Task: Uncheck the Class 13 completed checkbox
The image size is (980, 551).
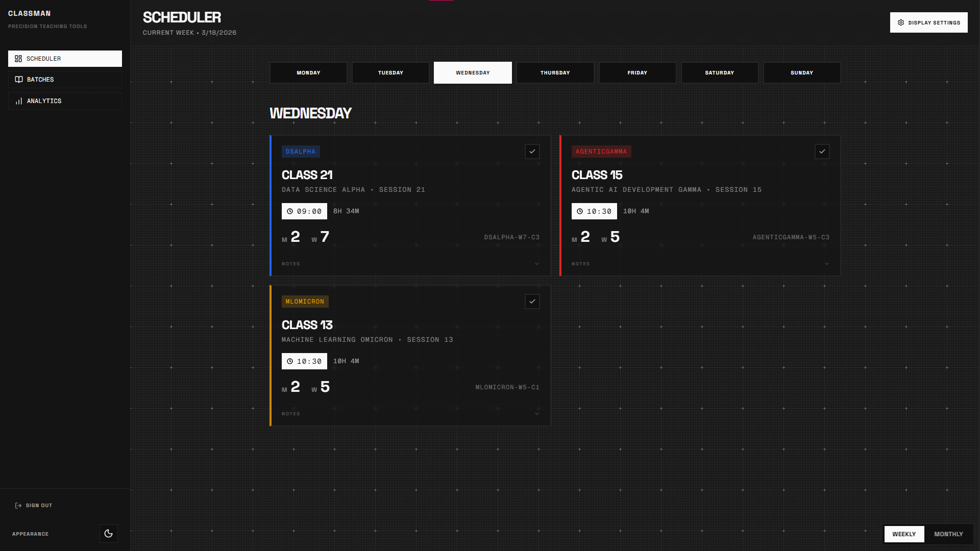Action: pos(532,302)
